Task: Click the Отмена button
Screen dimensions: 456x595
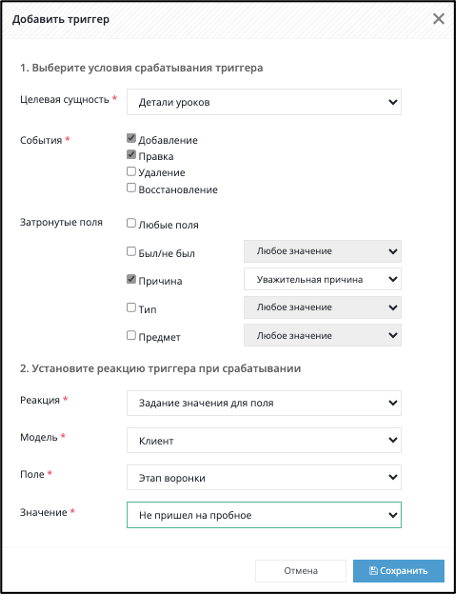Action: point(300,571)
